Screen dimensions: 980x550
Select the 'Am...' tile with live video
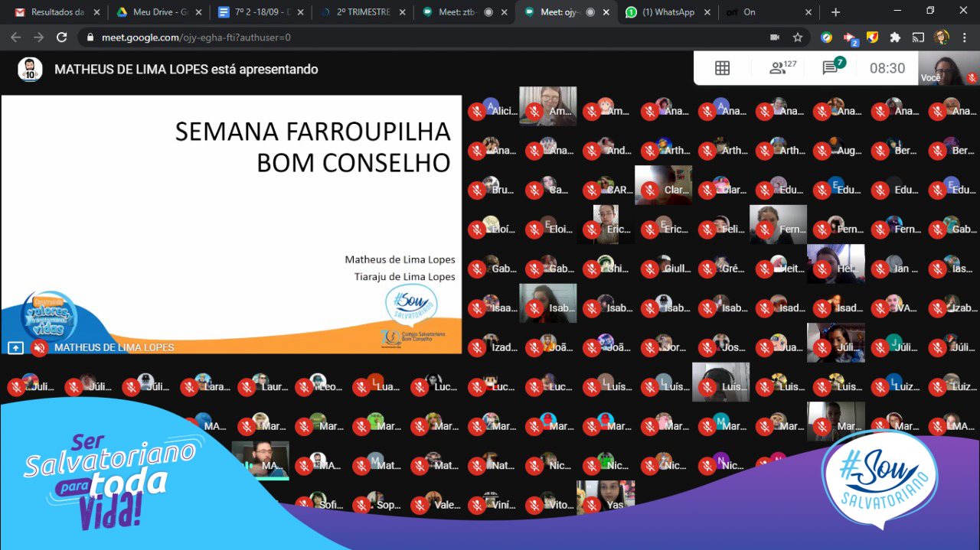point(548,106)
